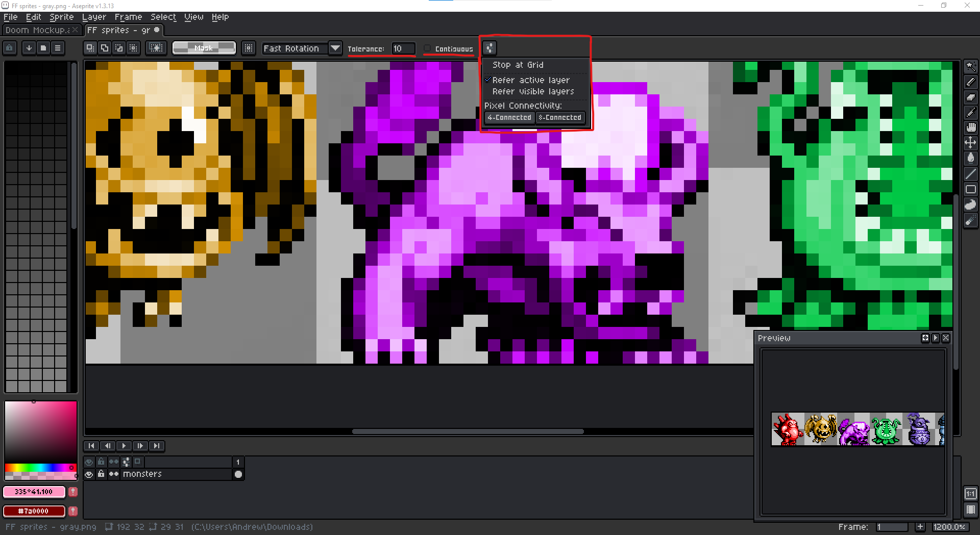The width and height of the screenshot is (980, 535).
Task: Toggle the grid view icon at bottom right
Action: pos(971,509)
